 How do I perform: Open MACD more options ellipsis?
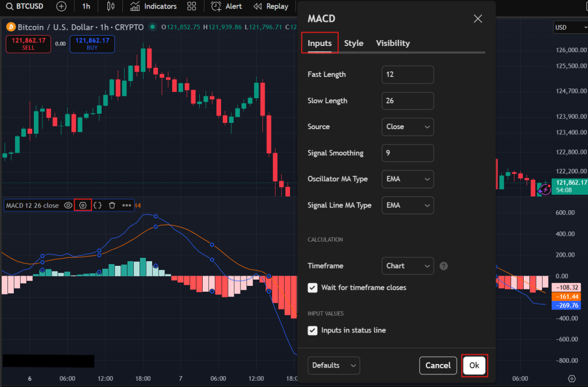(127, 205)
